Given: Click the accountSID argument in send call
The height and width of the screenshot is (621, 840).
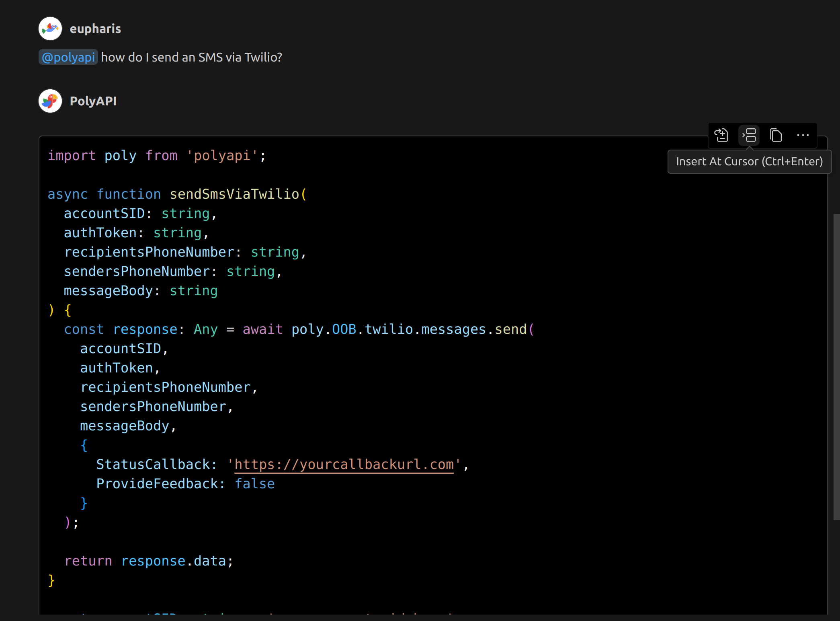Looking at the screenshot, I should click(x=121, y=348).
